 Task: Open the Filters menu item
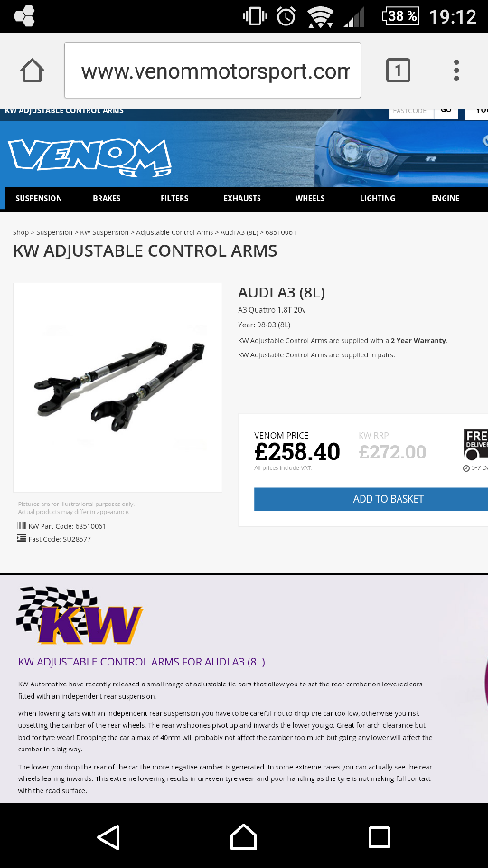(x=174, y=198)
